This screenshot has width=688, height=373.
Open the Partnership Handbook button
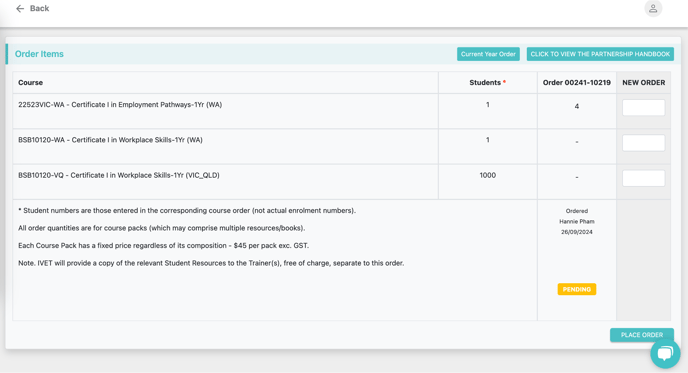[600, 54]
